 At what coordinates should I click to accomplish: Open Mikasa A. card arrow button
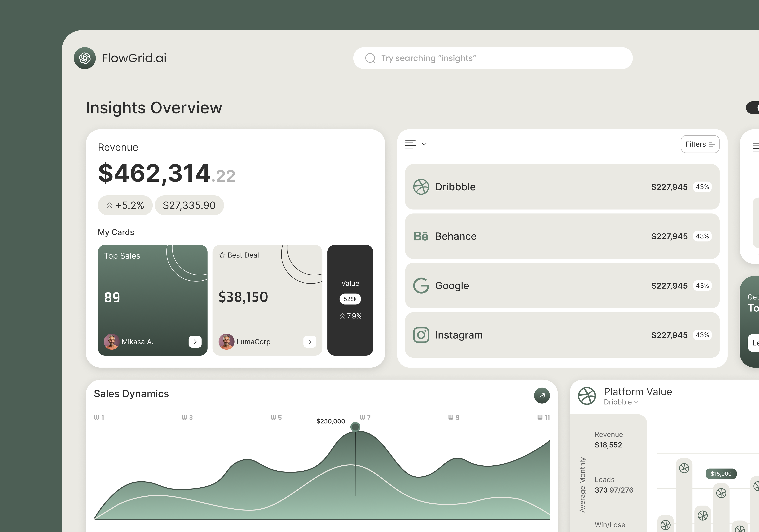click(x=195, y=341)
